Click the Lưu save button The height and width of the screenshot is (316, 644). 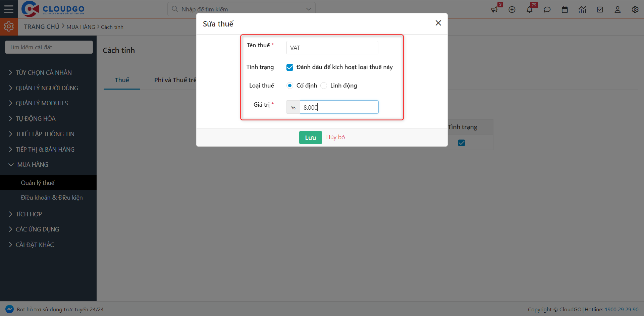(310, 138)
